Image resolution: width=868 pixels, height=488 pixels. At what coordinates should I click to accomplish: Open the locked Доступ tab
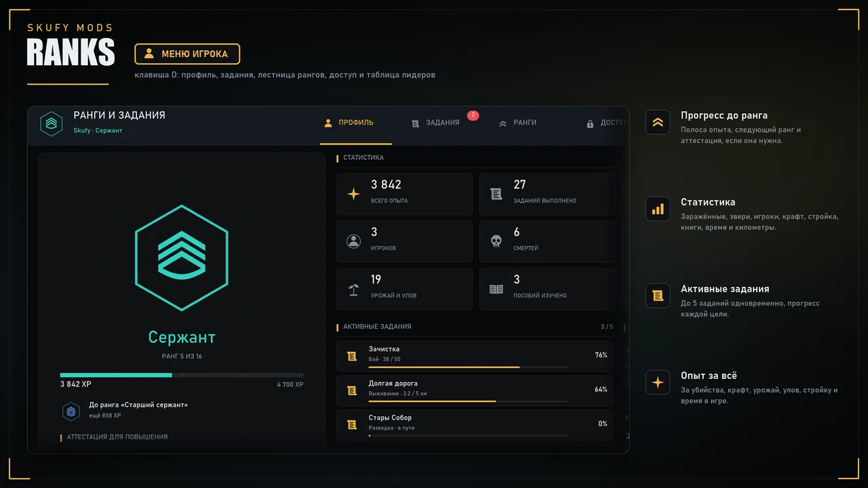(x=606, y=123)
